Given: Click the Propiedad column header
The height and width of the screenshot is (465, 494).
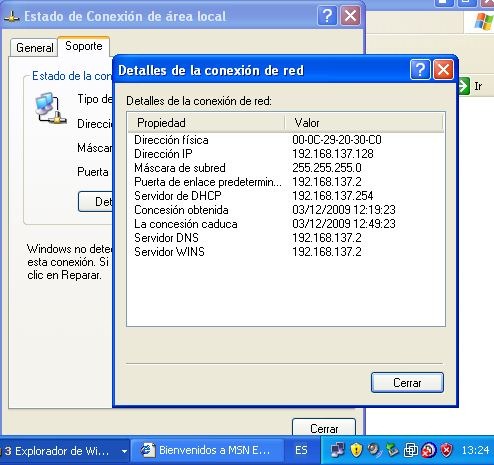Looking at the screenshot, I should [x=206, y=123].
